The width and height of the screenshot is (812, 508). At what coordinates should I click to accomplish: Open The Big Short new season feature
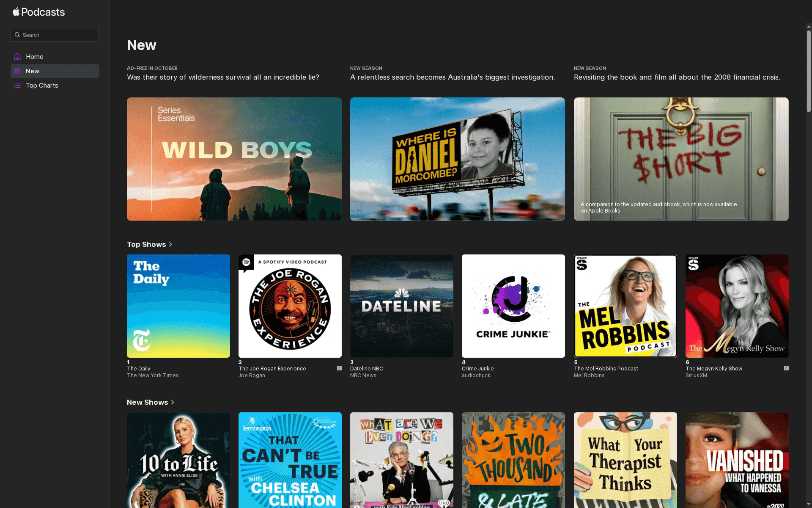tap(681, 159)
